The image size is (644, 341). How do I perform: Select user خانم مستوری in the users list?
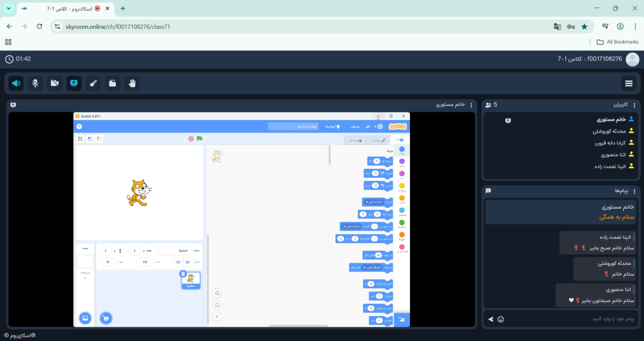point(602,119)
